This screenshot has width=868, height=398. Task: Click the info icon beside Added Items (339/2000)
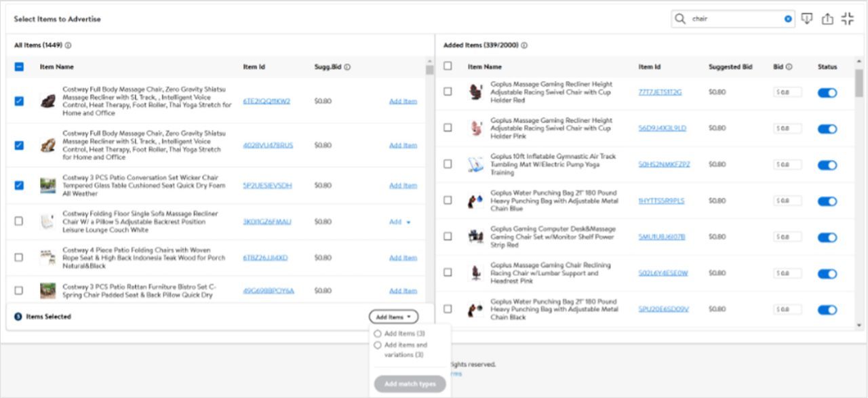[523, 45]
